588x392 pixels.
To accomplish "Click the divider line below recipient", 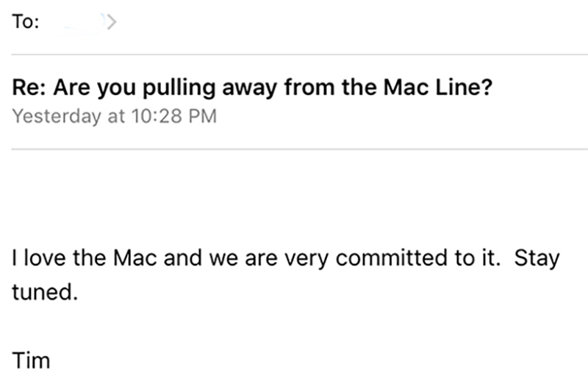I will 294,54.
